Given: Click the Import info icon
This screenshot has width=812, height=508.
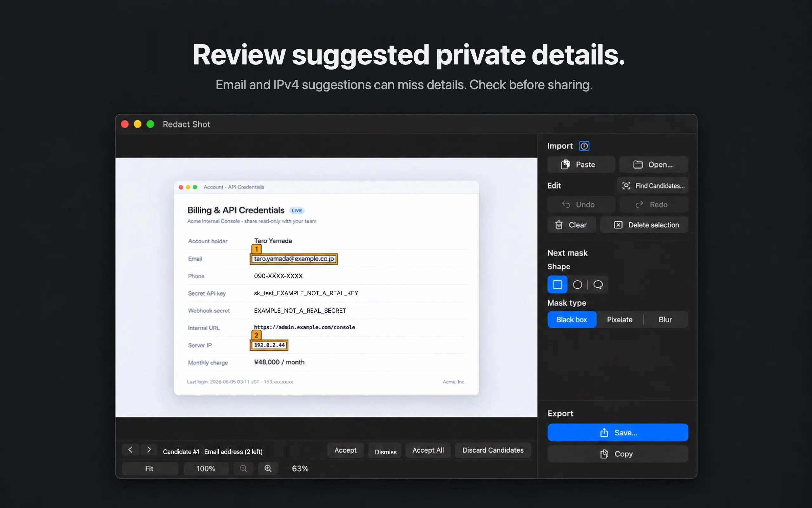Looking at the screenshot, I should pos(584,146).
